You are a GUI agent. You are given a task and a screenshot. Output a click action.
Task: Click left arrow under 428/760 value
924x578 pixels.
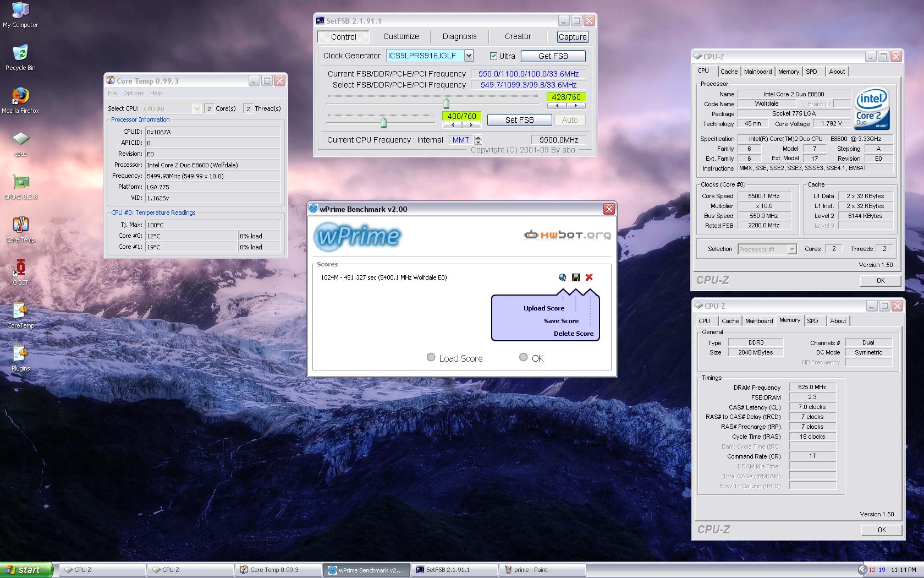click(557, 105)
